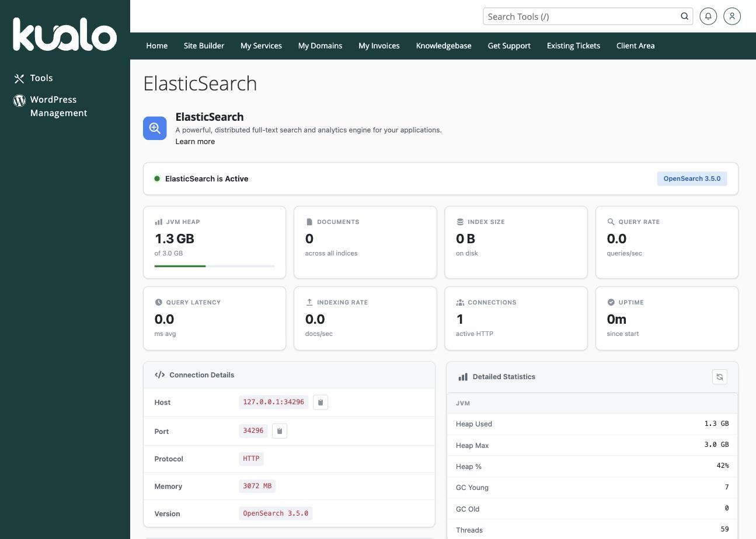View Existing Tickets

[573, 45]
